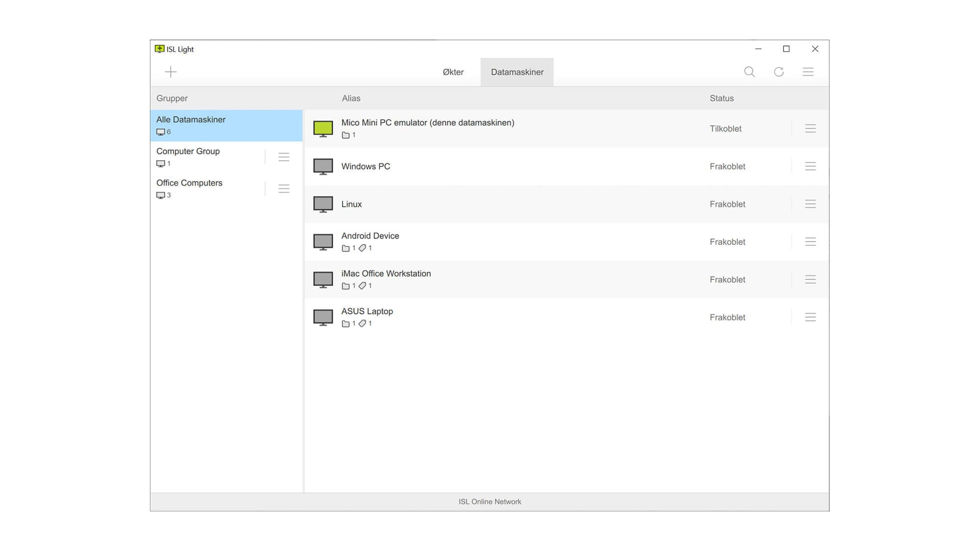Click the computer count under Office Computers
Screen dimensions: 980x551
163,195
